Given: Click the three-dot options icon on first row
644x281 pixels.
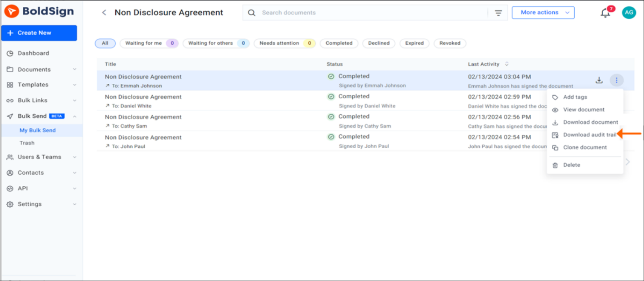Looking at the screenshot, I should [x=616, y=80].
